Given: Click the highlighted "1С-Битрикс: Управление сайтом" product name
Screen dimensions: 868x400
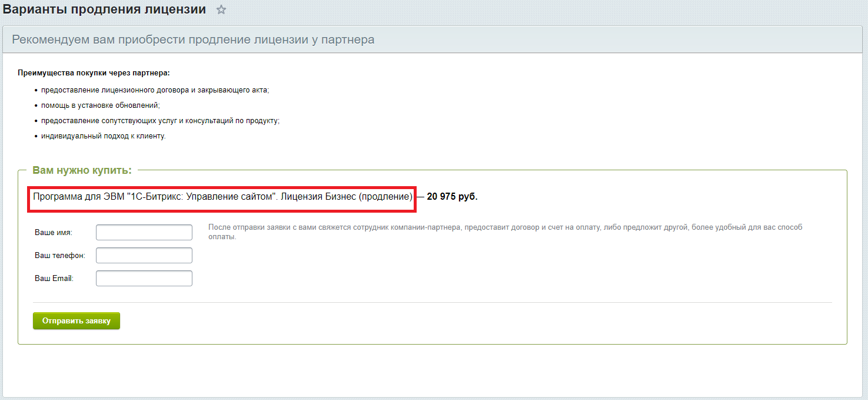Looking at the screenshot, I should (x=223, y=197).
